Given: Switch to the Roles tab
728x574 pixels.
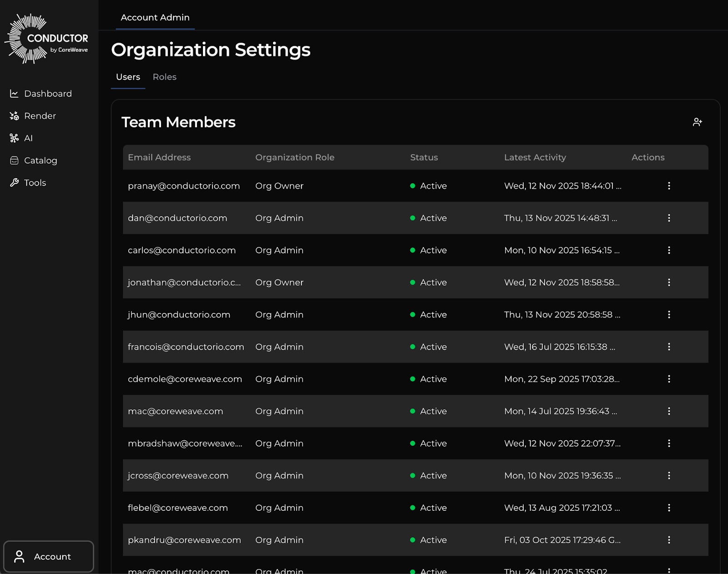Looking at the screenshot, I should (x=164, y=77).
